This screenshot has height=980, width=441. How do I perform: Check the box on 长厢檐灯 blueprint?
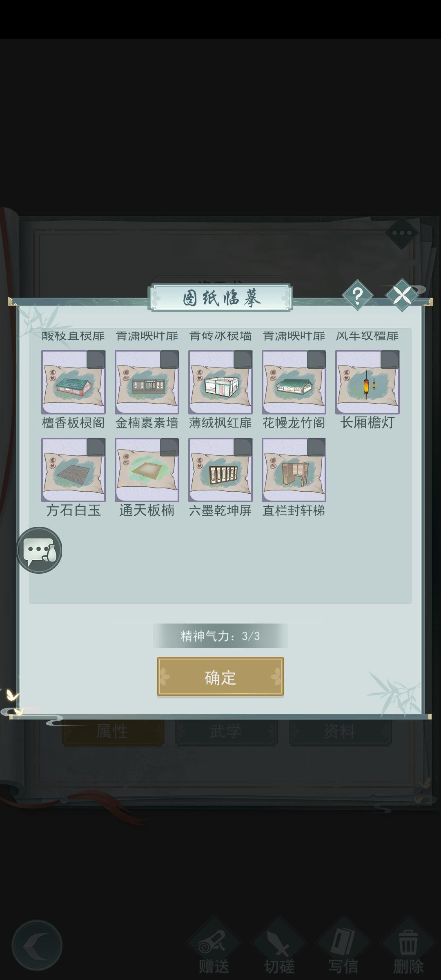[390, 360]
